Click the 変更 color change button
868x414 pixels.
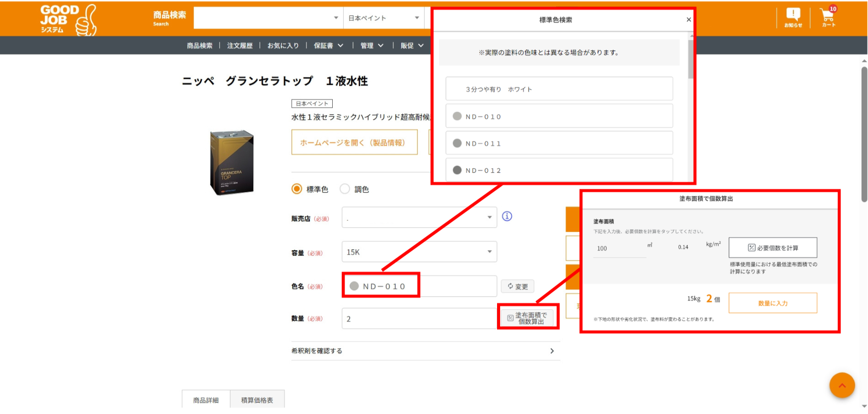click(517, 286)
